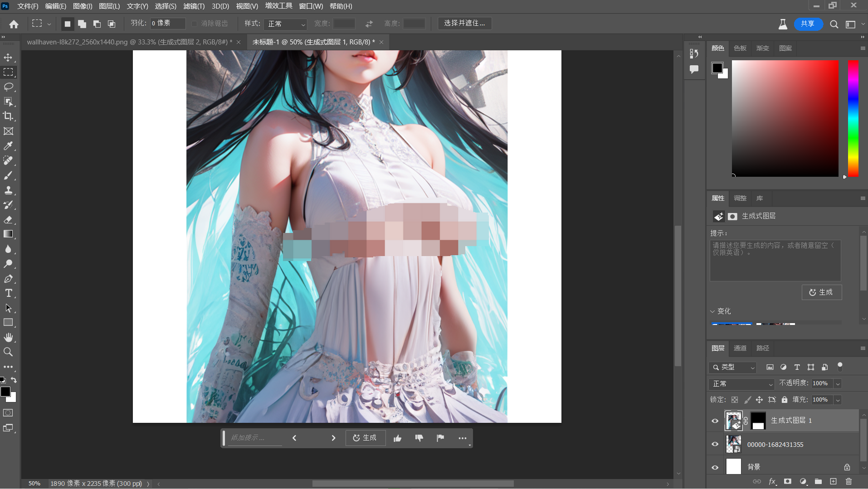Toggle lock all padlock icon
This screenshot has height=489, width=868.
pyautogui.click(x=785, y=400)
